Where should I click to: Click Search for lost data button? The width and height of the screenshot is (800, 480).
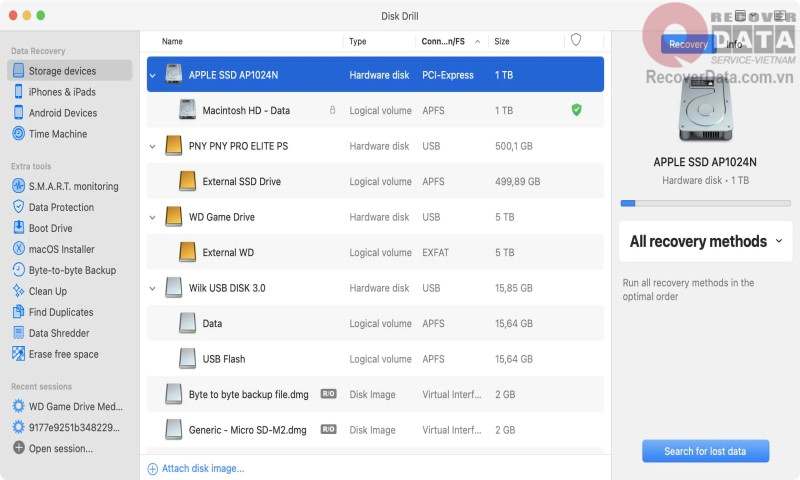coord(705,451)
